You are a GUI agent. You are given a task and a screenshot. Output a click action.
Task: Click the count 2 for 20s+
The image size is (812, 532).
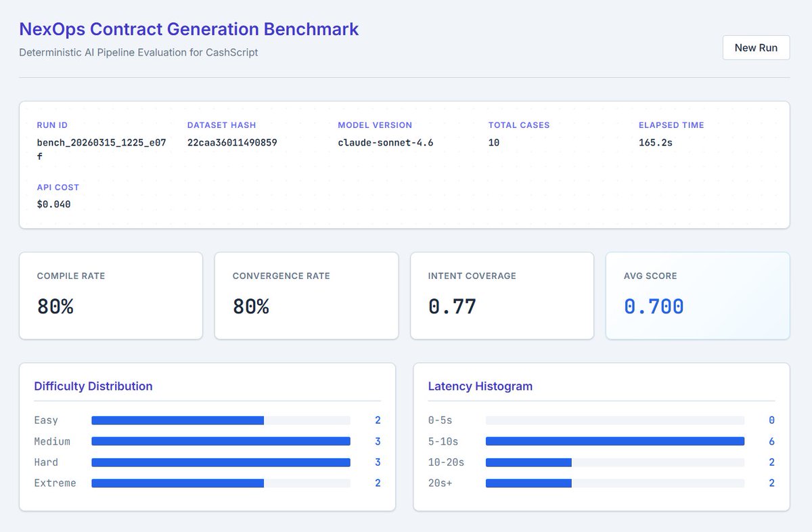771,483
